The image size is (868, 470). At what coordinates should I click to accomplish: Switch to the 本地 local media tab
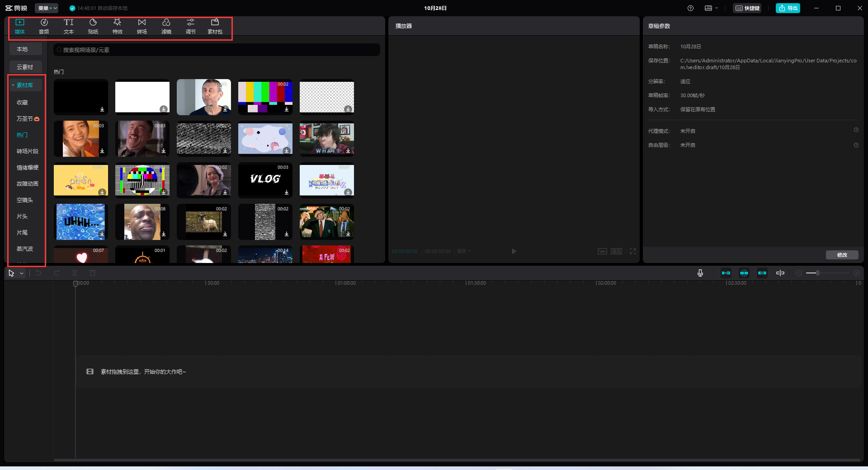tap(22, 49)
